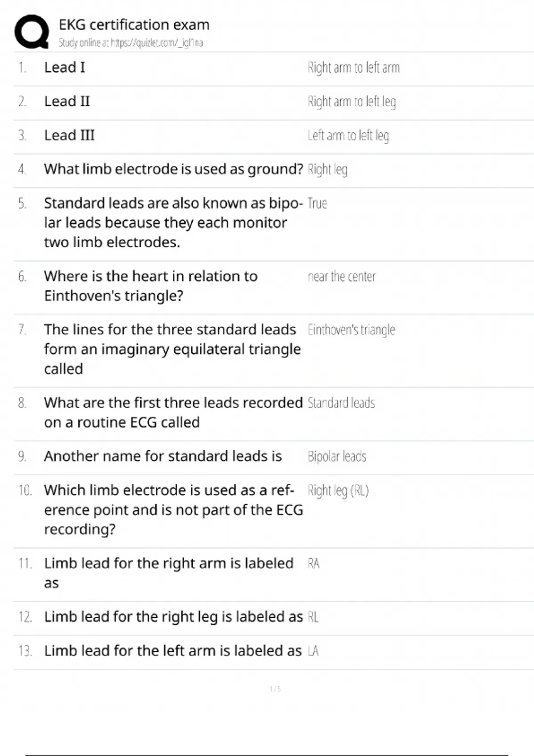
Task: Click the "near the center" answer
Action: [x=341, y=277]
